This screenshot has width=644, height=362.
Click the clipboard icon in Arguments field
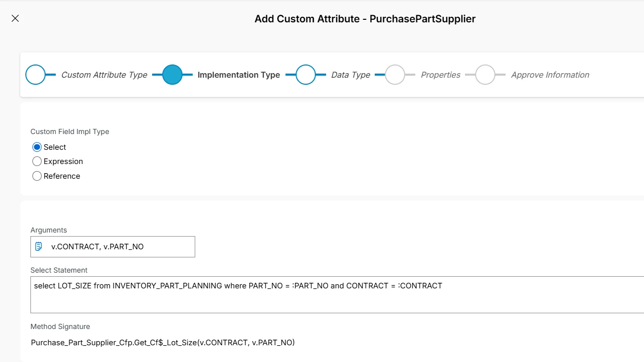pos(39,247)
